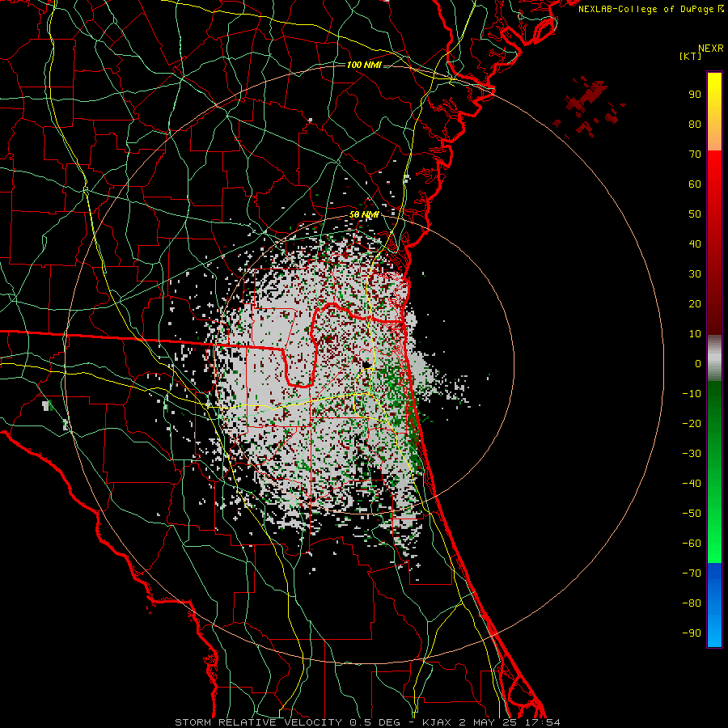Click the 50 value on the velocity scale
The image size is (728, 728).
(x=695, y=214)
